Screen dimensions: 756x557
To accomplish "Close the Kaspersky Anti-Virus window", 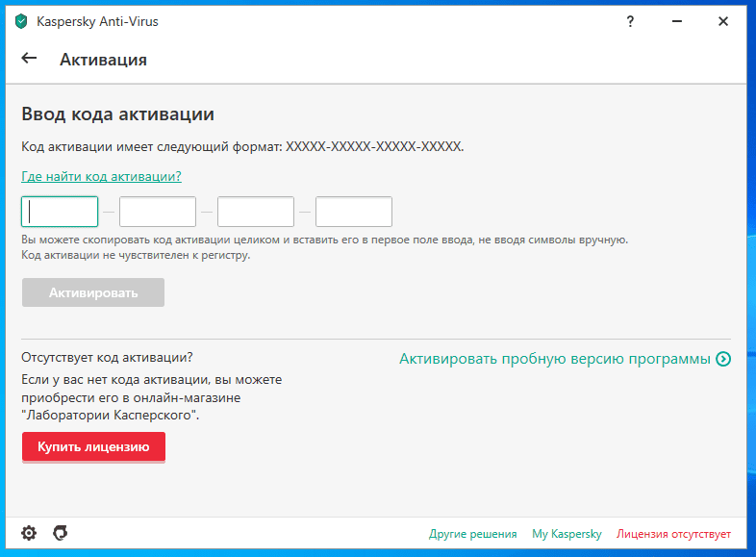I will tap(723, 21).
